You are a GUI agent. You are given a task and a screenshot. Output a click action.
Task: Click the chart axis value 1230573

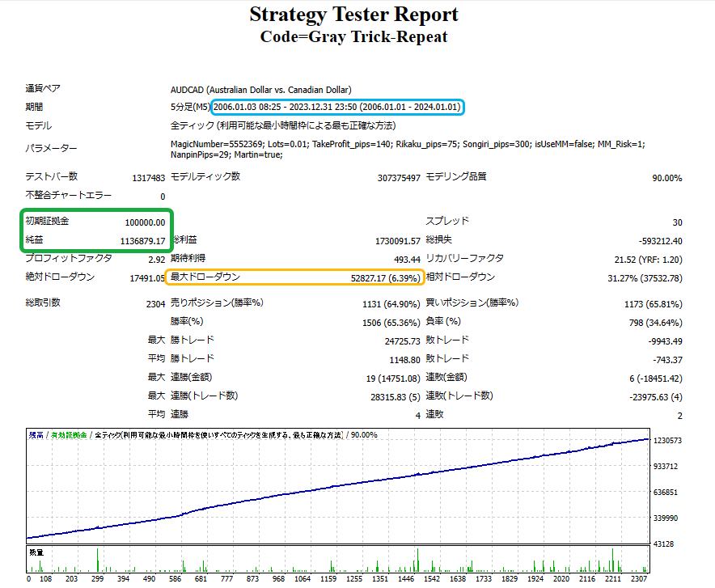coord(667,440)
